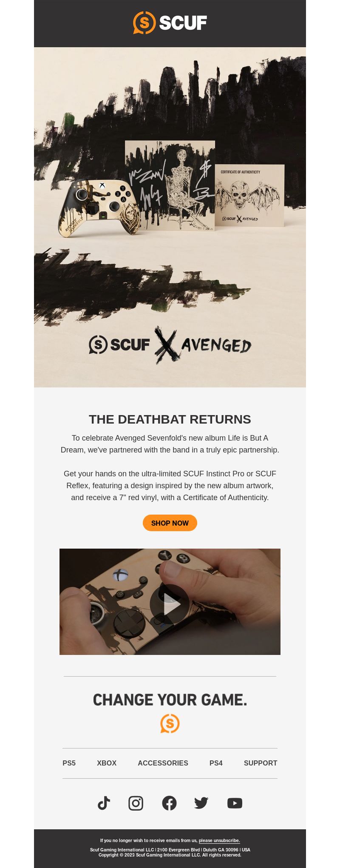340x868 pixels.
Task: Open the SCUF x Avenged hero image
Action: [170, 217]
